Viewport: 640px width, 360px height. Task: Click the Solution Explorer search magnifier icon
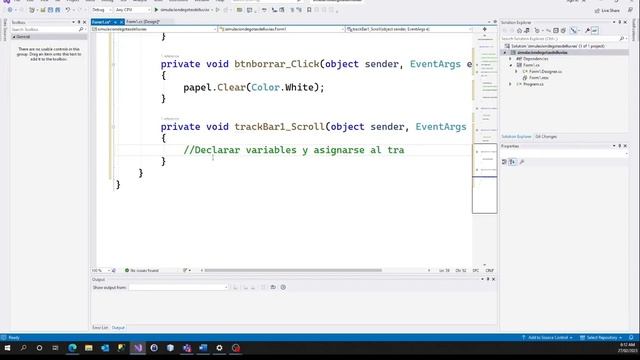pos(622,38)
